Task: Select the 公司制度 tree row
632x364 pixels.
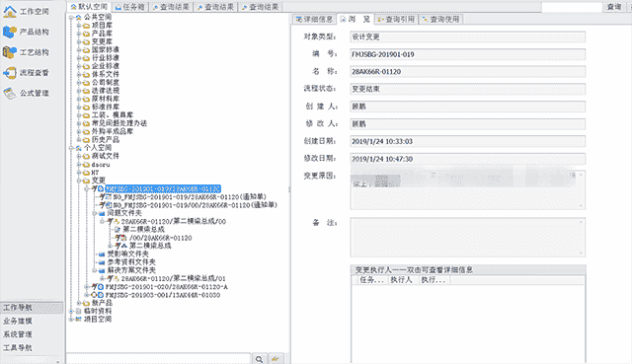Action: pyautogui.click(x=106, y=83)
